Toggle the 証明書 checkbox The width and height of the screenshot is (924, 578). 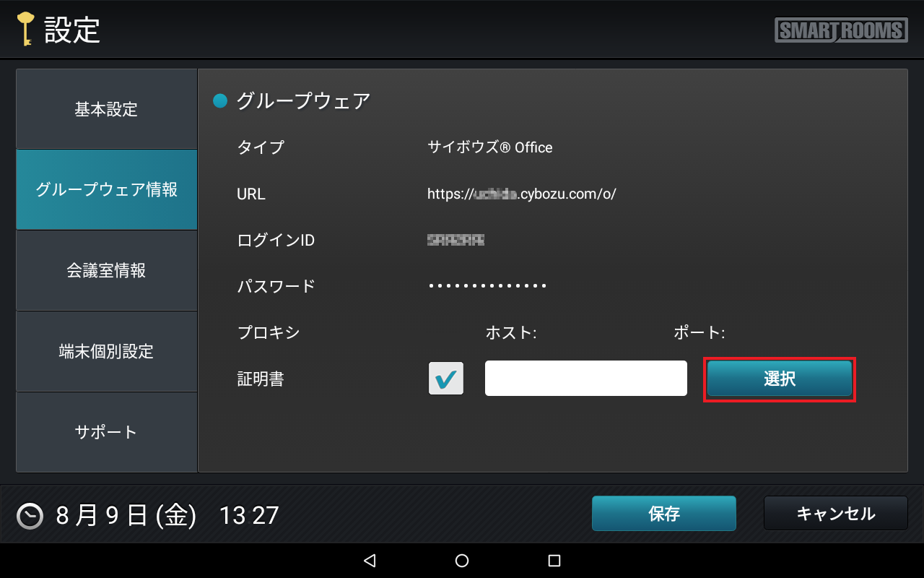pyautogui.click(x=446, y=379)
